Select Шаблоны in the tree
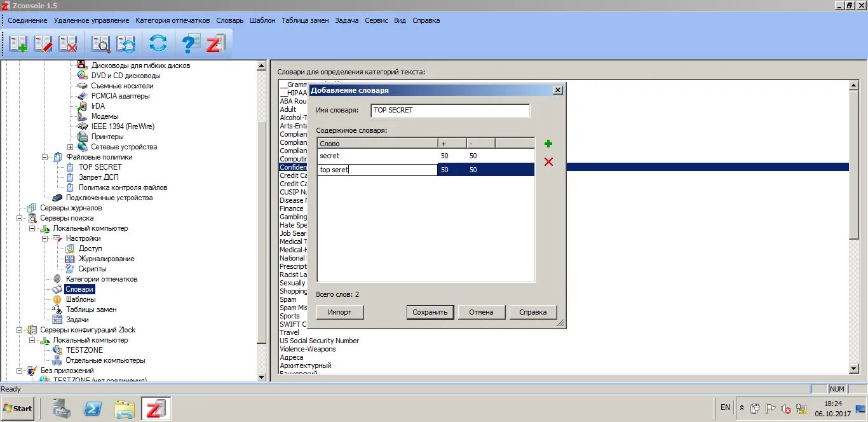The height and width of the screenshot is (422, 868). point(81,299)
